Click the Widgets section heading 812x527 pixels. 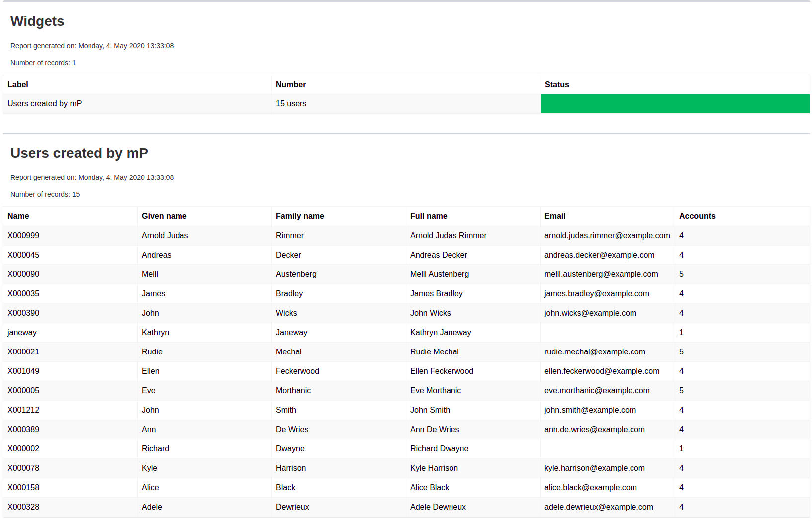37,21
